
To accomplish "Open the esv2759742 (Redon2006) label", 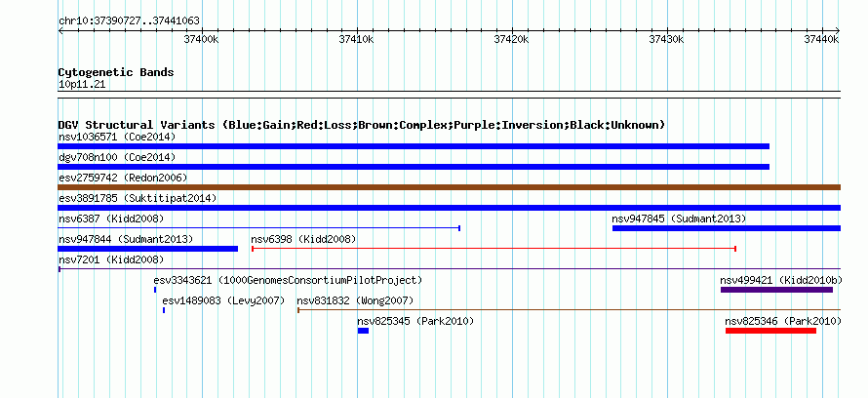I will (123, 178).
